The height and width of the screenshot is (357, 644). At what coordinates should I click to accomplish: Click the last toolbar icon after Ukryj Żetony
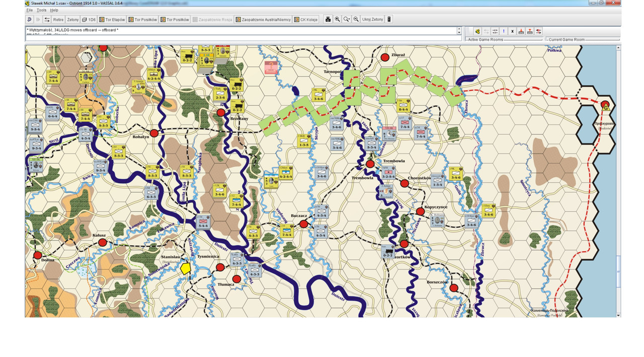[x=389, y=20]
